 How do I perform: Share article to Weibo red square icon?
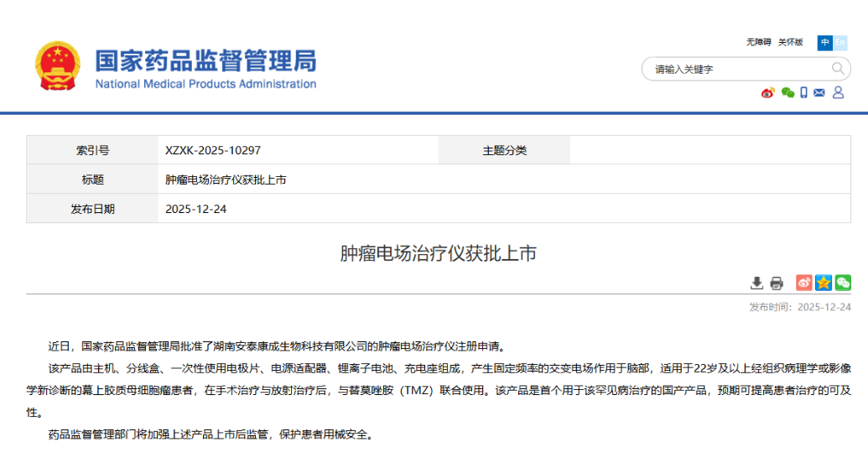[803, 283]
